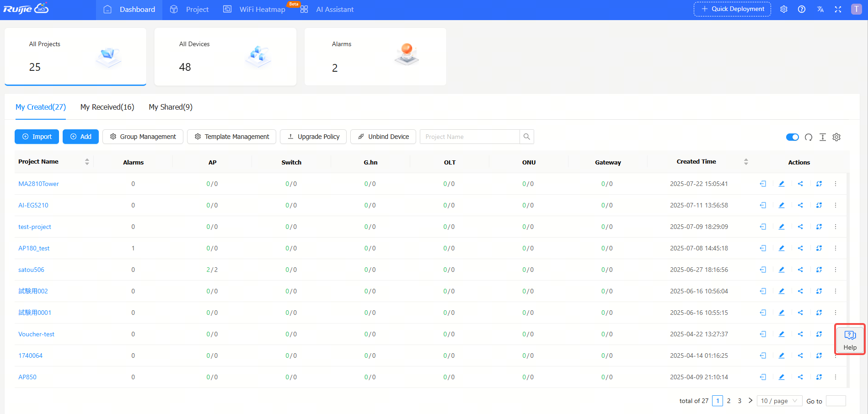Click the edit pencil icon for MA2810Tower
Viewport: 868px width, 414px height.
coord(782,184)
